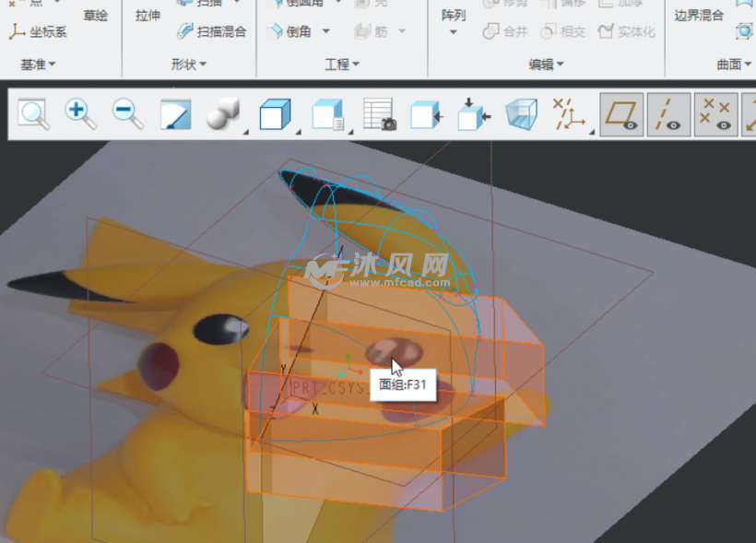Click the 边界混合 boundary blend tool
This screenshot has height=543, width=756.
[x=699, y=16]
